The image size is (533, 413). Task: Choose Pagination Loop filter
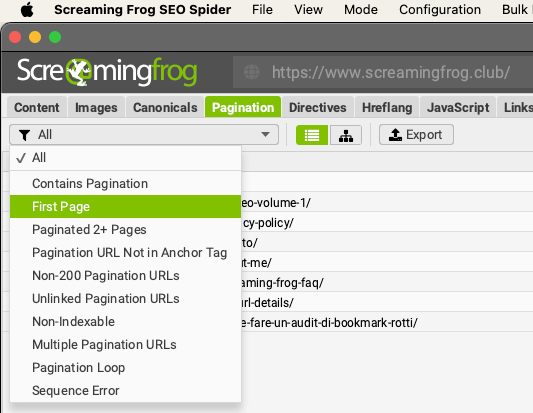tap(125, 367)
